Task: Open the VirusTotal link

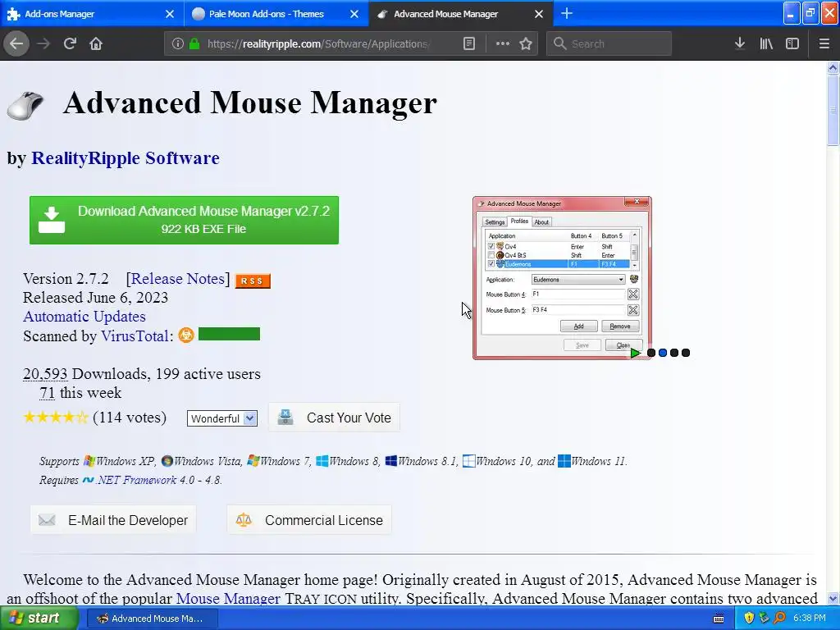Action: pos(135,336)
